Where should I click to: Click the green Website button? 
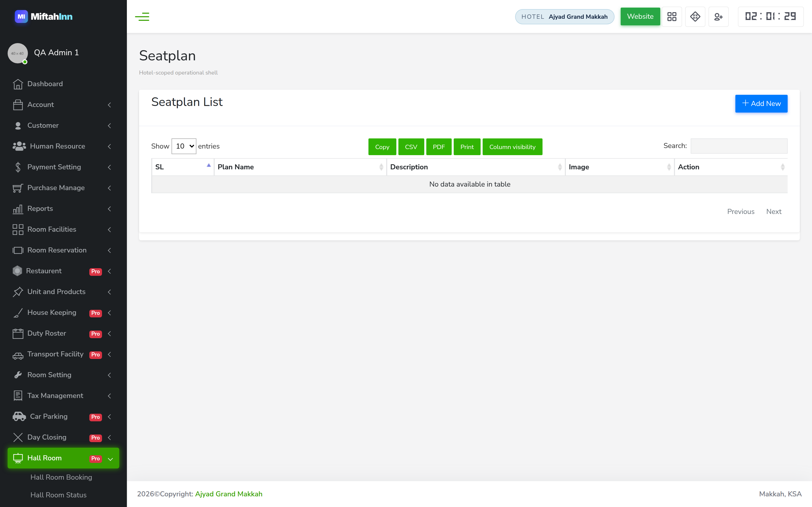(x=640, y=16)
